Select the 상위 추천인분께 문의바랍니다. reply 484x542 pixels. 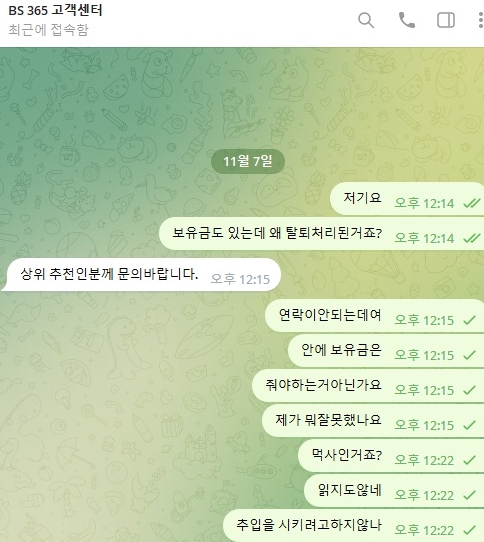141,275
